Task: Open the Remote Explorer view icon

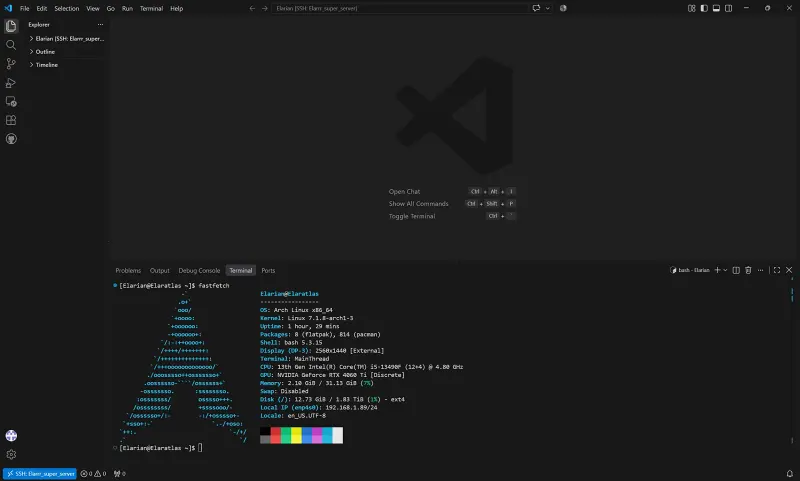Action: (x=11, y=102)
